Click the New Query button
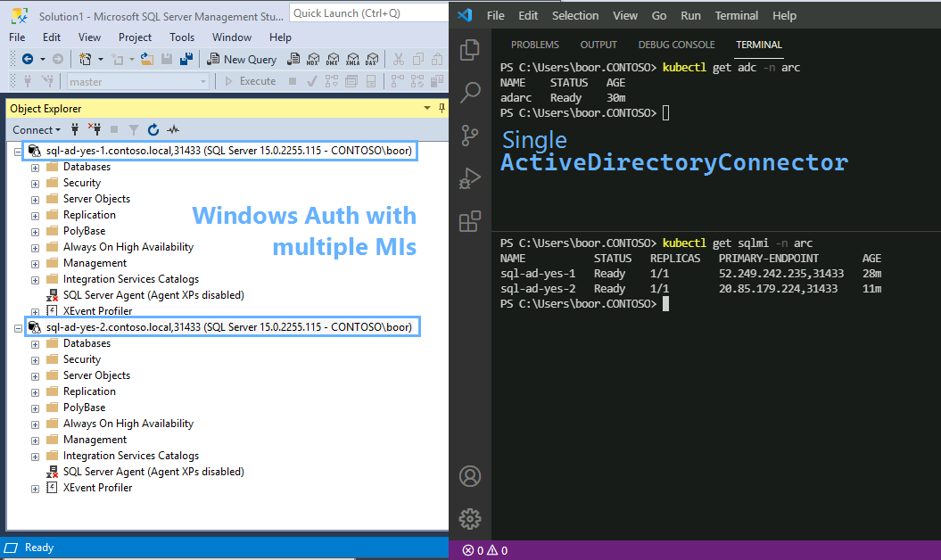Screen dimensions: 941x560 [242, 59]
